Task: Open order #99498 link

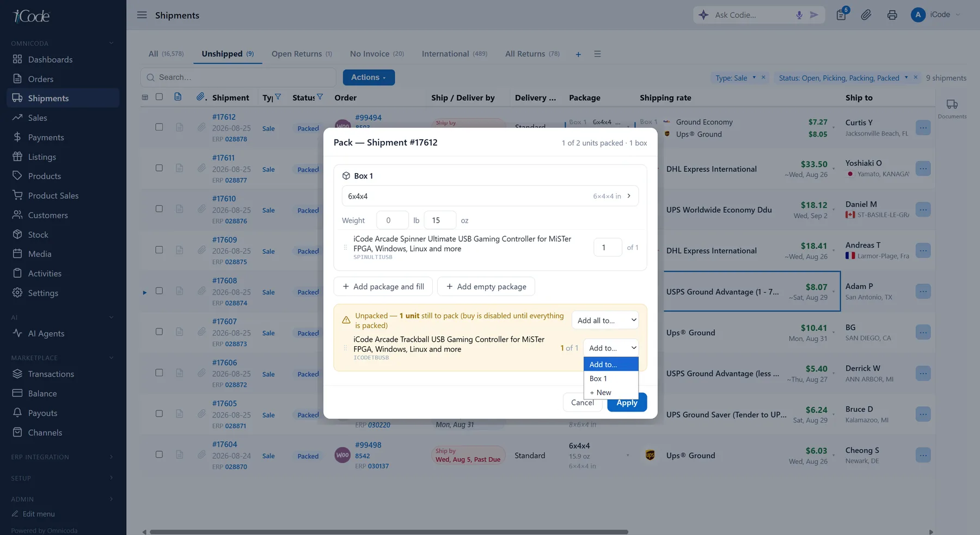Action: 368,445
